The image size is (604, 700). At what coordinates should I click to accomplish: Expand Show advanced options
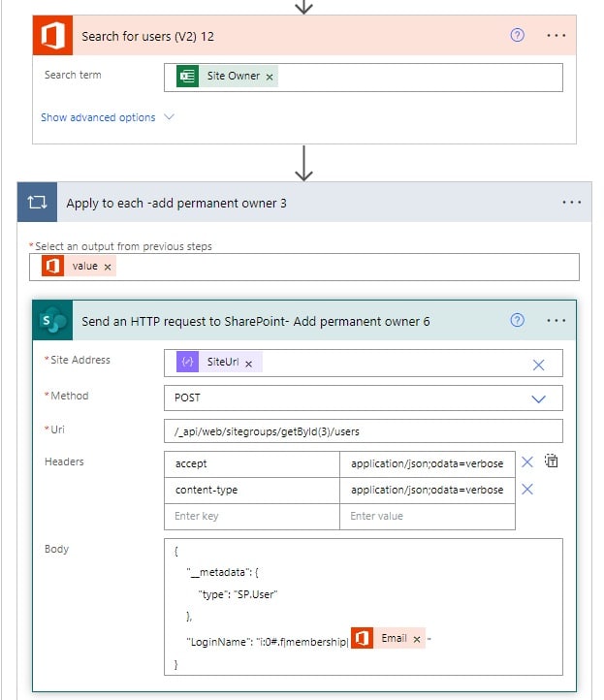pyautogui.click(x=98, y=117)
